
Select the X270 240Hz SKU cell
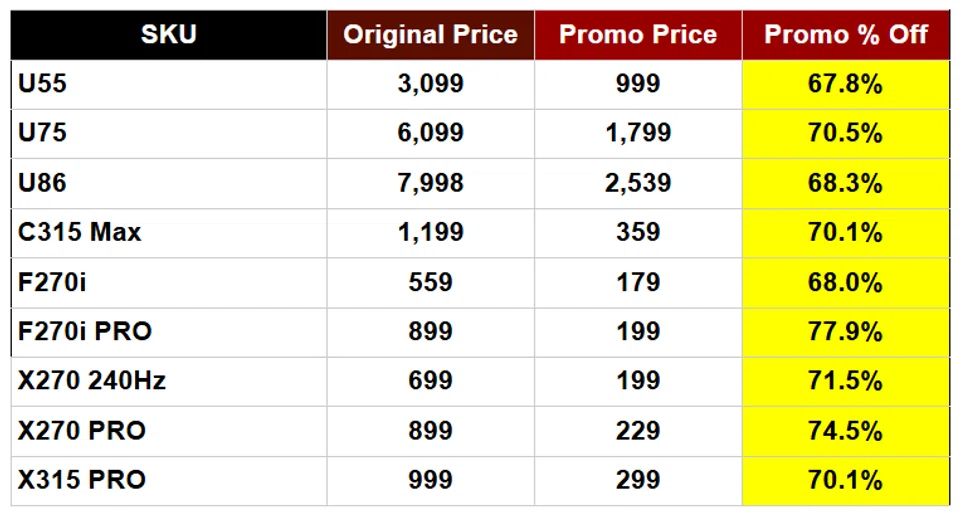pos(92,381)
